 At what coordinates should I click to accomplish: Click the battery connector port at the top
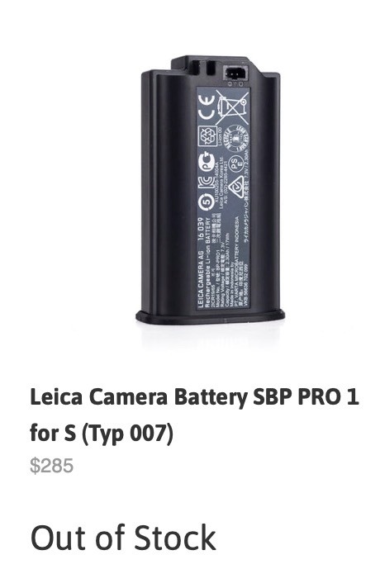click(235, 73)
